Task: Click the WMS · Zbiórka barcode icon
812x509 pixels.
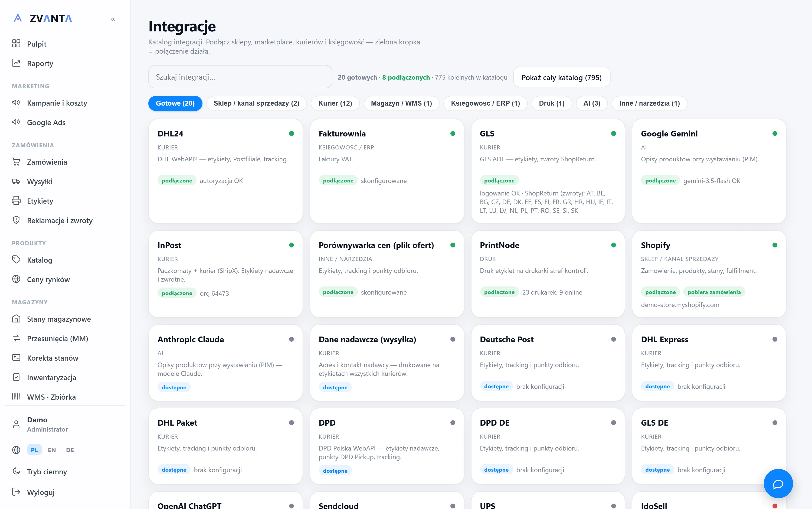Action: click(16, 397)
